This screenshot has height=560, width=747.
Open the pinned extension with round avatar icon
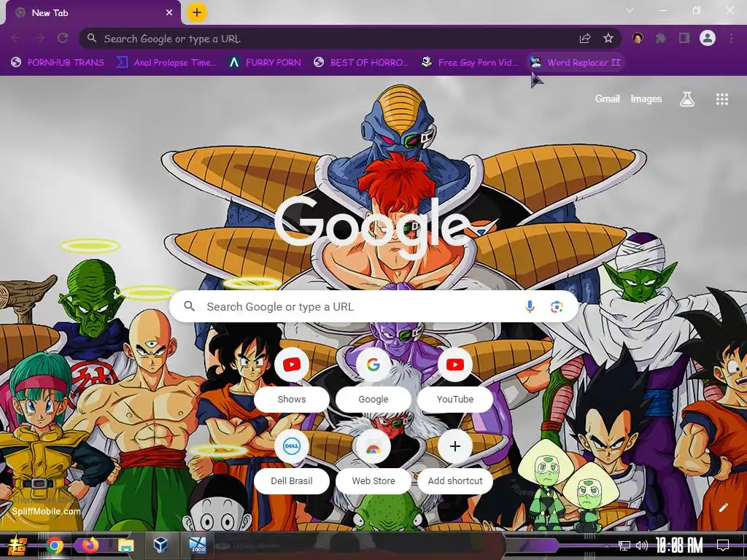(638, 38)
